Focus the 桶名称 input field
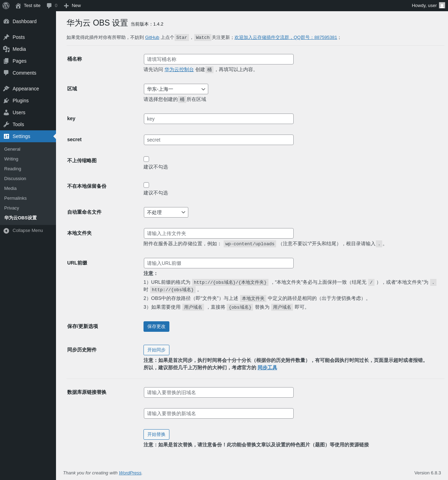 219,59
